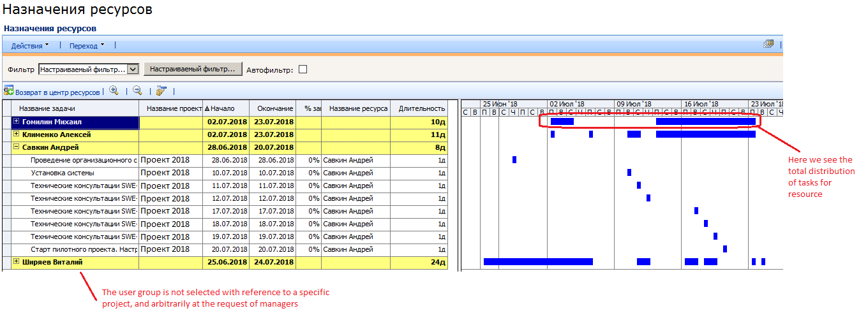Click the view settings icon at top right
The height and width of the screenshot is (320, 868).
(768, 45)
